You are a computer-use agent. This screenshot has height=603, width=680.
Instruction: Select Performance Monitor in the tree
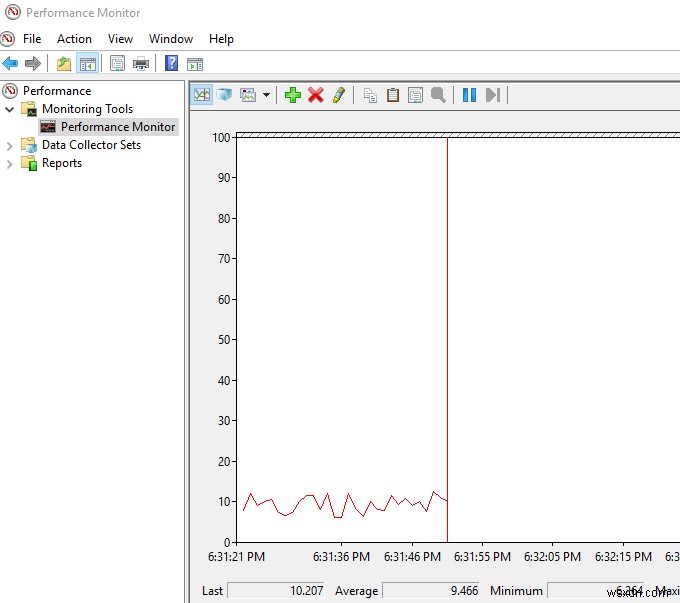tap(117, 127)
